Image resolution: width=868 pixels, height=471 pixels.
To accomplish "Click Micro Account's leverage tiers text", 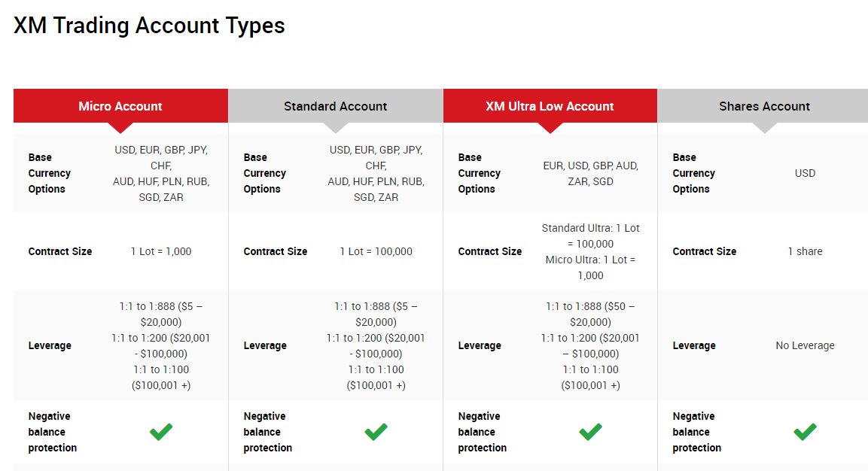I will [x=161, y=345].
